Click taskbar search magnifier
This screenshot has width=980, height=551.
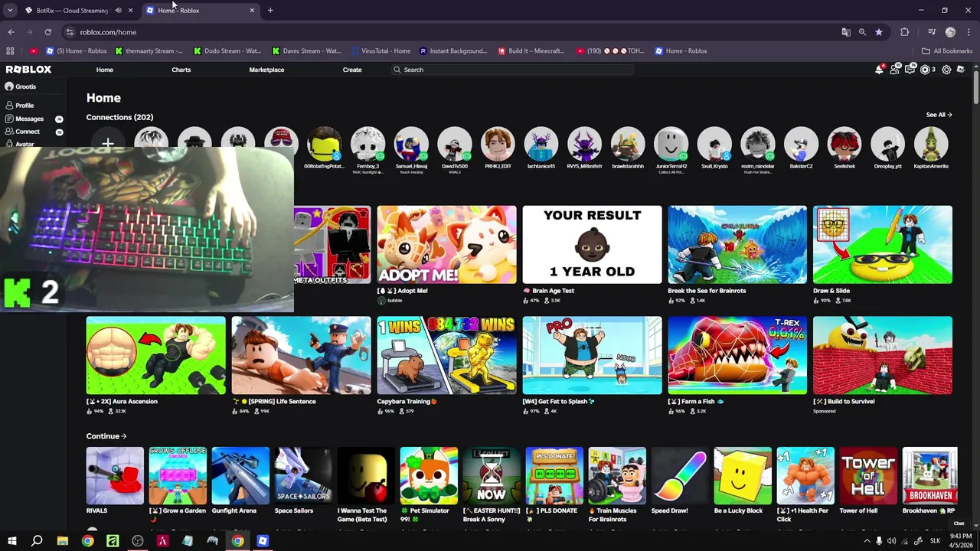pyautogui.click(x=37, y=541)
